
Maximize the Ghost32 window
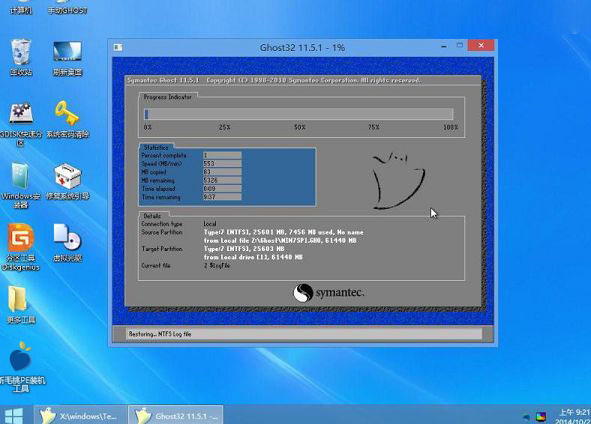click(459, 45)
